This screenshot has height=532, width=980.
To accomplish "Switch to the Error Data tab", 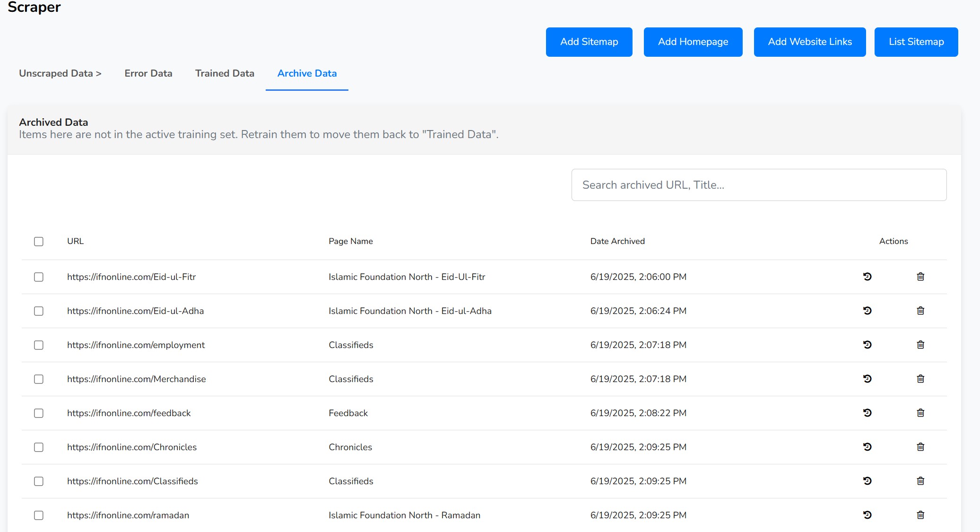I will (148, 73).
